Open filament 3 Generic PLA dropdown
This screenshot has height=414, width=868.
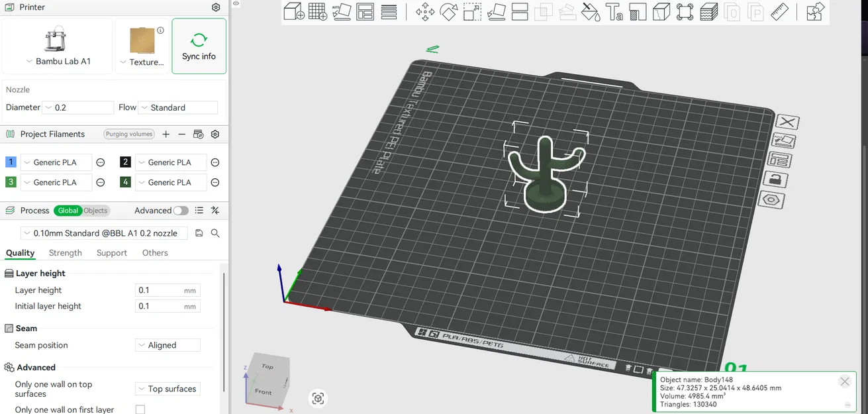coord(56,182)
